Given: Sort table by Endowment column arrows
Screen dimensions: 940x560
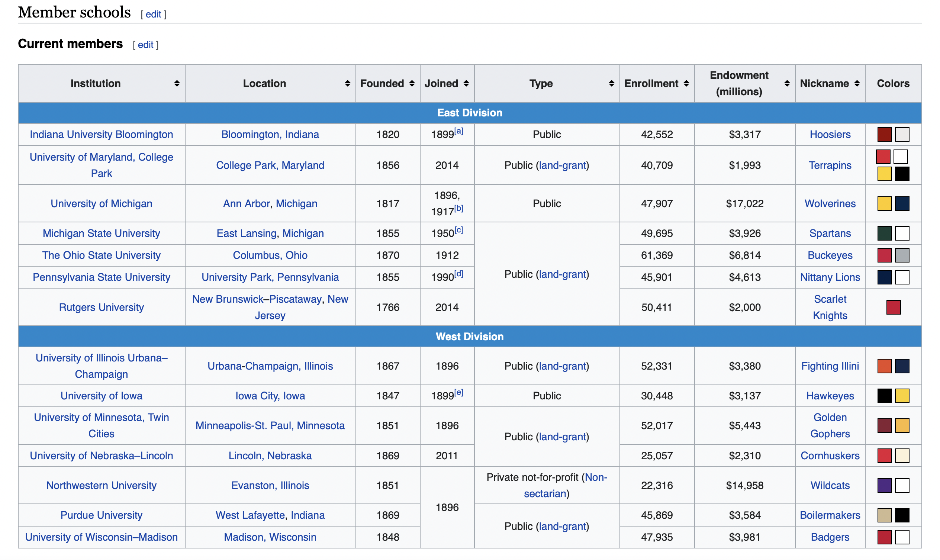Looking at the screenshot, I should [x=788, y=84].
